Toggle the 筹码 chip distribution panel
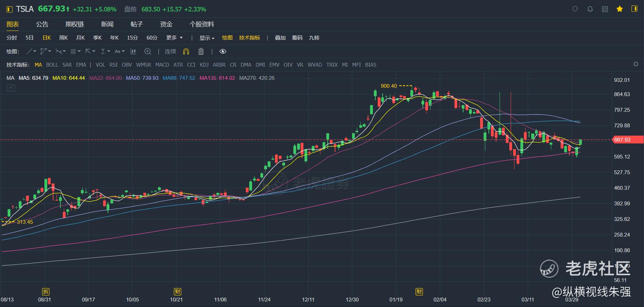Screen dimensions: 644x307 [297, 37]
